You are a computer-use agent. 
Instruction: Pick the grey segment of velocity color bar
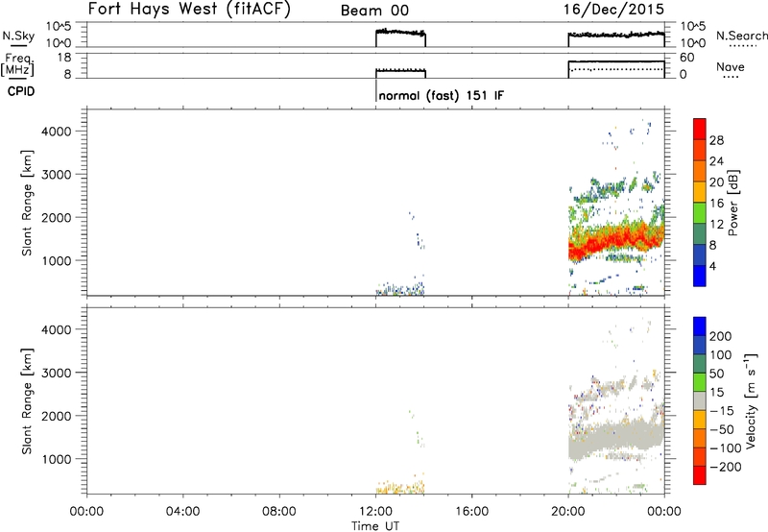pyautogui.click(x=700, y=400)
